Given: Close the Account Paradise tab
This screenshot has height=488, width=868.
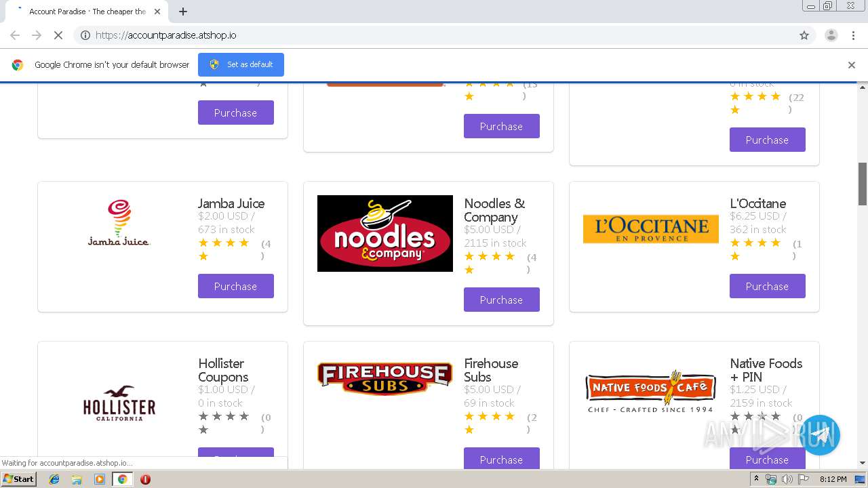Looking at the screenshot, I should click(157, 12).
